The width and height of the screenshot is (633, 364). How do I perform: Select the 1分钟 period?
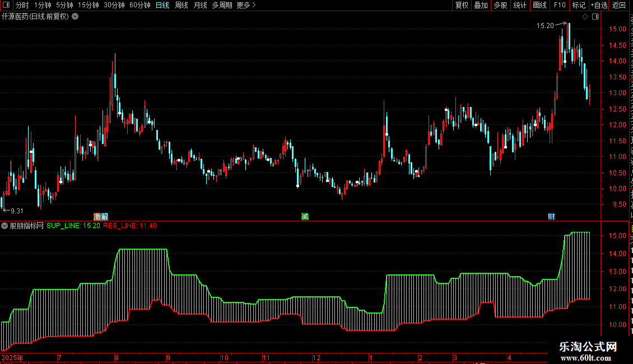[43, 5]
